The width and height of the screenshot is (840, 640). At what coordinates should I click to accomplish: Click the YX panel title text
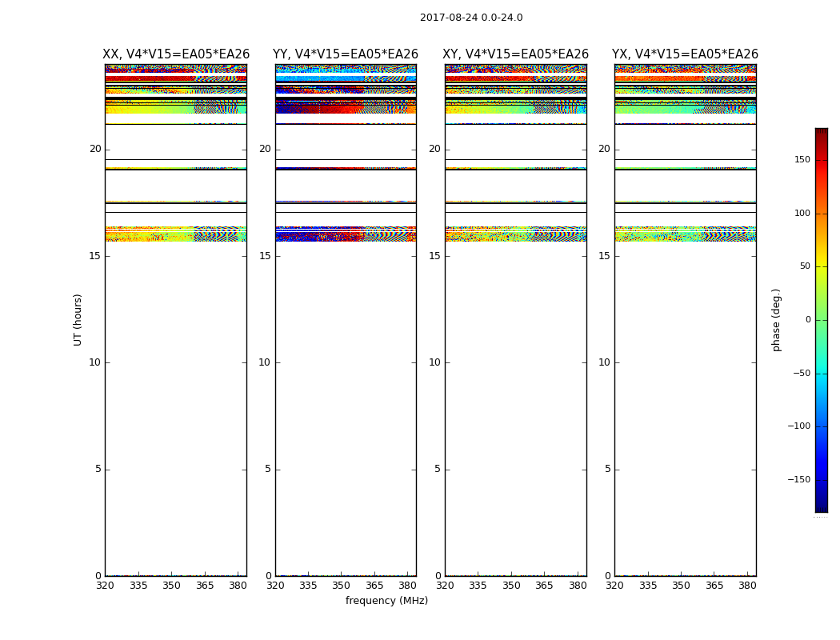pyautogui.click(x=685, y=54)
